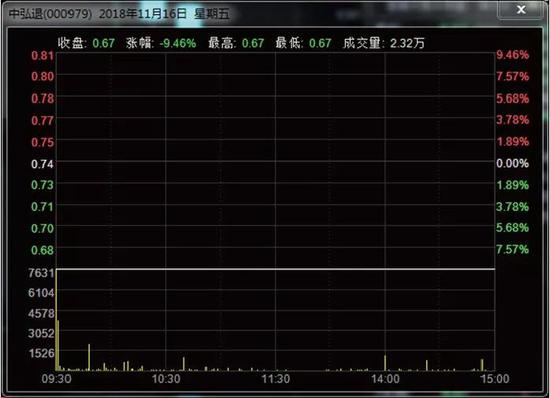Click the 0.00% right axis label

(x=512, y=163)
